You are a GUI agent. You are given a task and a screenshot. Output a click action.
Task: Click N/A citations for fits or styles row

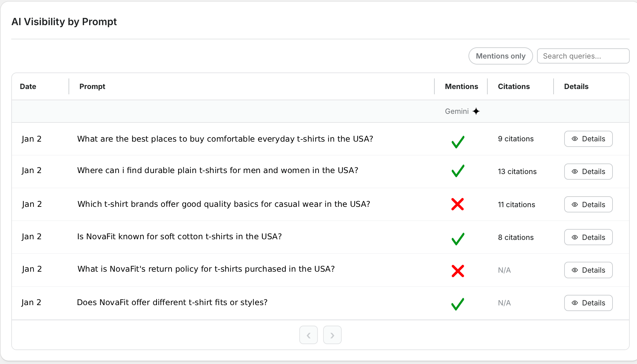(x=504, y=303)
